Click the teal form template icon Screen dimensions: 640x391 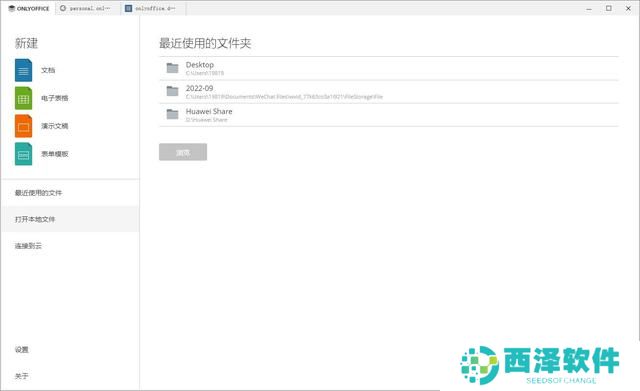click(x=23, y=154)
